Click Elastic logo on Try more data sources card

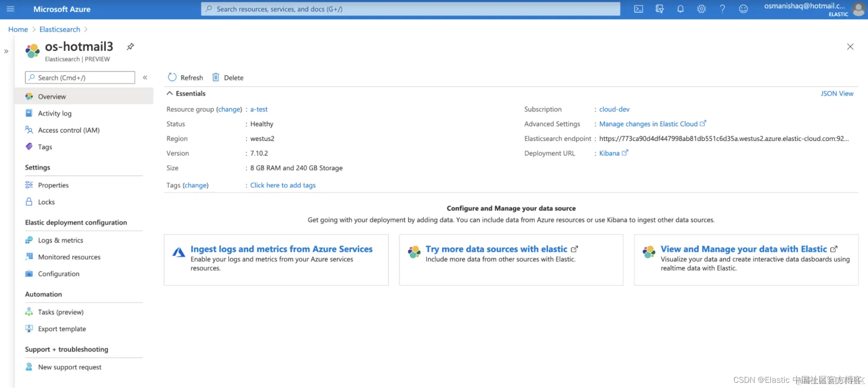tap(414, 252)
